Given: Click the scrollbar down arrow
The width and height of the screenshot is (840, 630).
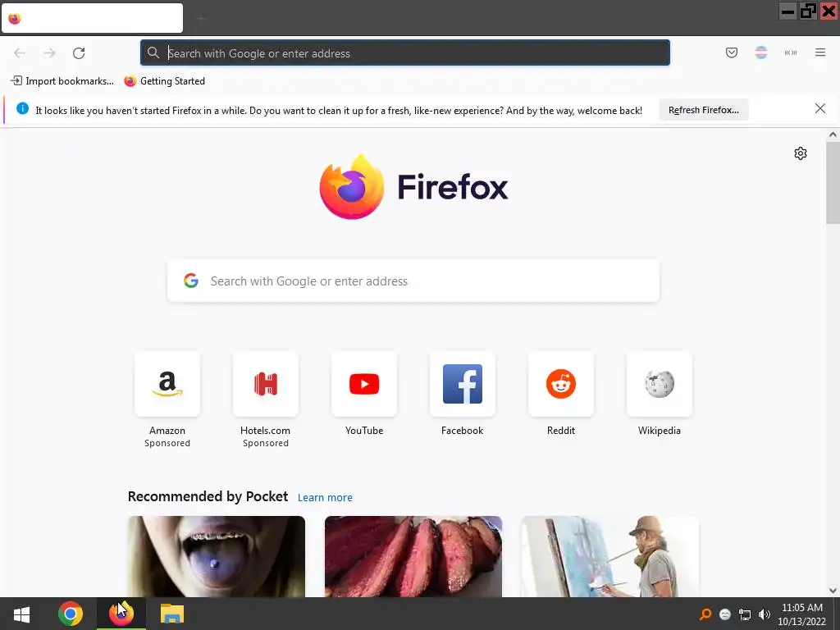Looking at the screenshot, I should pos(833,591).
